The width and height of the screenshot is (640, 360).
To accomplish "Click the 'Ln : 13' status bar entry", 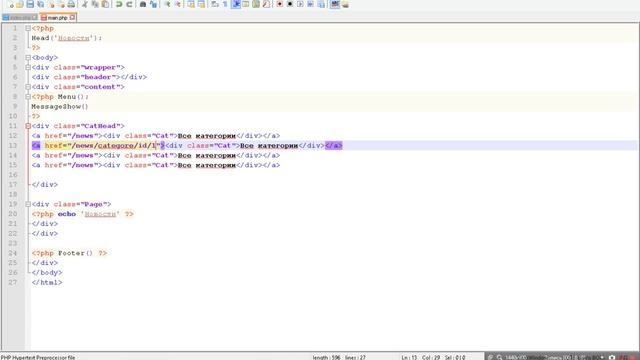I will point(409,357).
